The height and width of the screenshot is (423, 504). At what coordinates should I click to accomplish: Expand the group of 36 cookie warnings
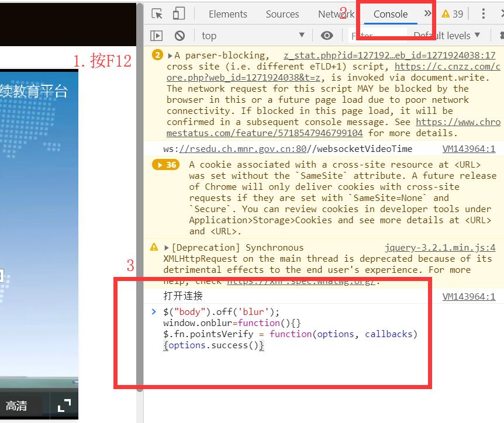[166, 165]
